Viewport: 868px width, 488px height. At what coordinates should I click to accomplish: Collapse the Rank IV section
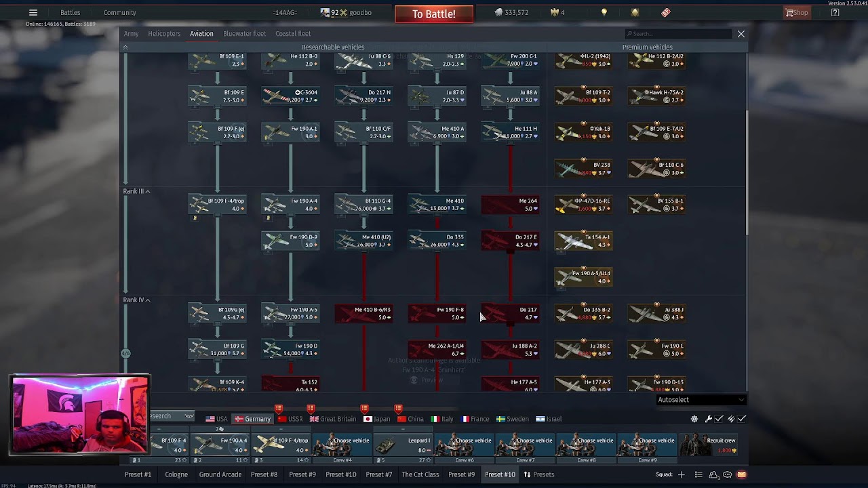136,300
